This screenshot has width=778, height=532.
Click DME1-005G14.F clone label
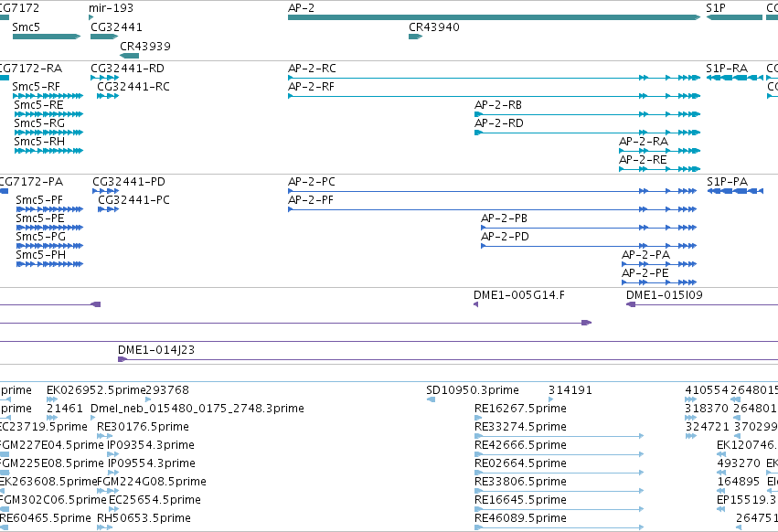pos(519,295)
